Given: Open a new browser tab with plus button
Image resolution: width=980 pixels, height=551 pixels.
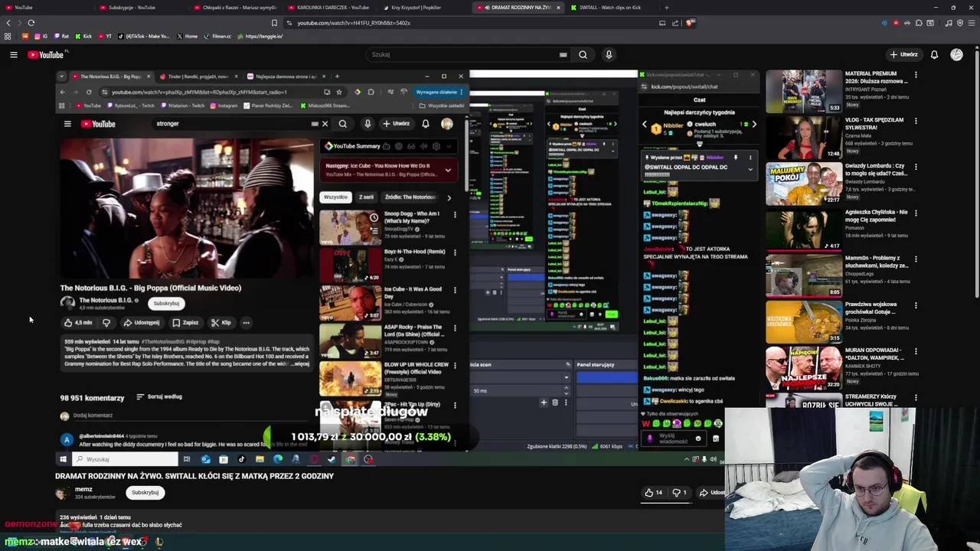Looking at the screenshot, I should click(x=666, y=8).
